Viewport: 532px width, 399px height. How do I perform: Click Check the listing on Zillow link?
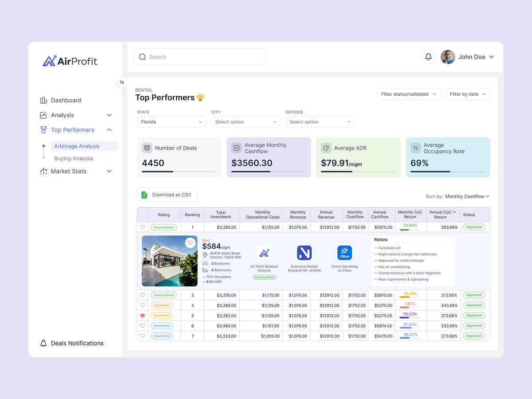point(344,269)
